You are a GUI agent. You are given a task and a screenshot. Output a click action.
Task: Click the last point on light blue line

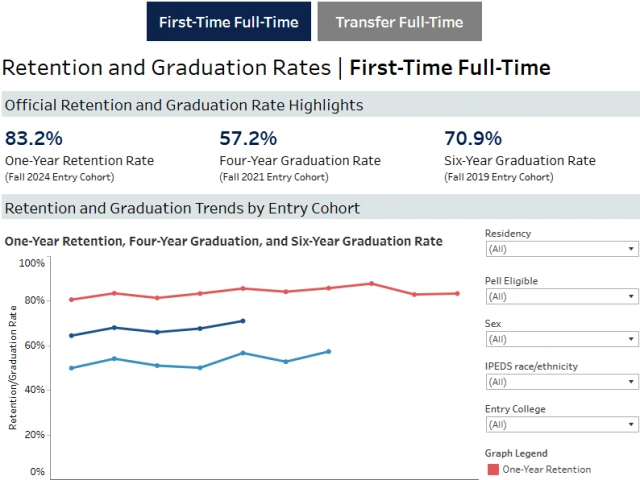pos(328,351)
